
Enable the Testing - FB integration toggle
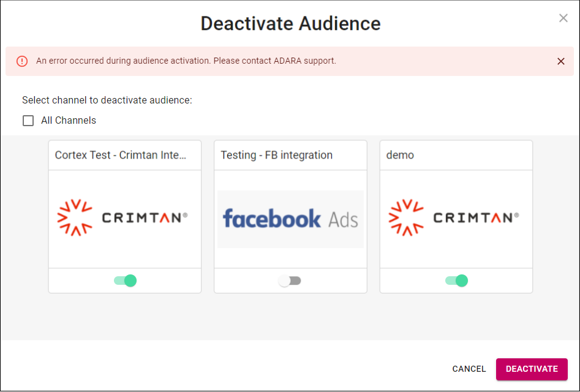click(x=290, y=281)
